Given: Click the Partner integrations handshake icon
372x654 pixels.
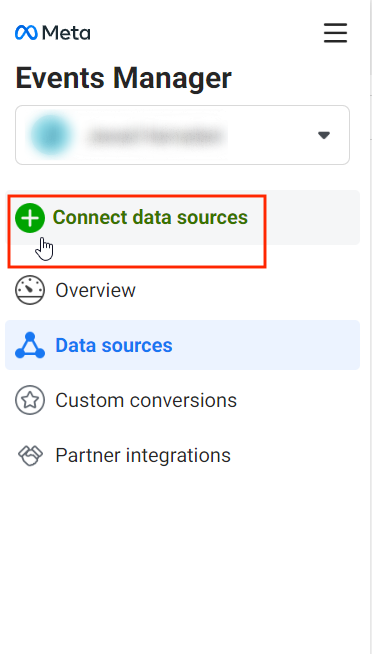Looking at the screenshot, I should tap(30, 455).
